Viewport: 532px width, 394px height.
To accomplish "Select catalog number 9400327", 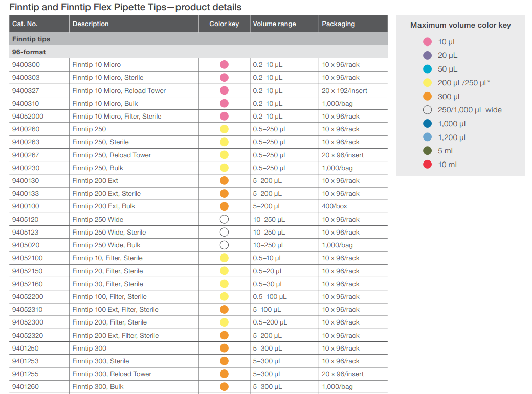I will pyautogui.click(x=26, y=91).
